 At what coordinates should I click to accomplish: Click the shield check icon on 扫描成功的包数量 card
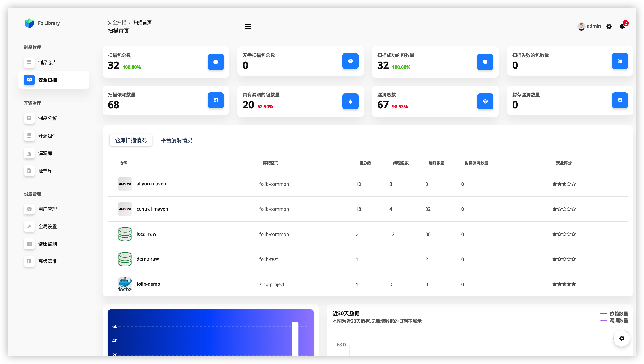tap(485, 62)
